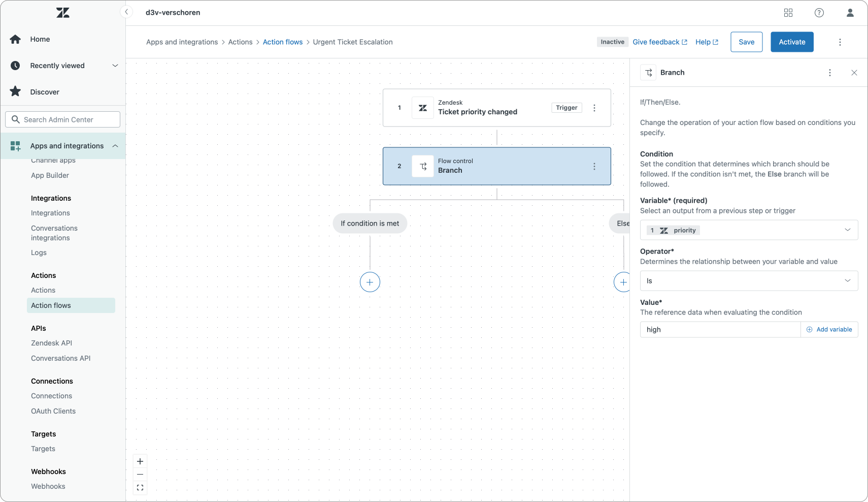Focus the Search Admin Center field
This screenshot has width=868, height=502.
[63, 119]
